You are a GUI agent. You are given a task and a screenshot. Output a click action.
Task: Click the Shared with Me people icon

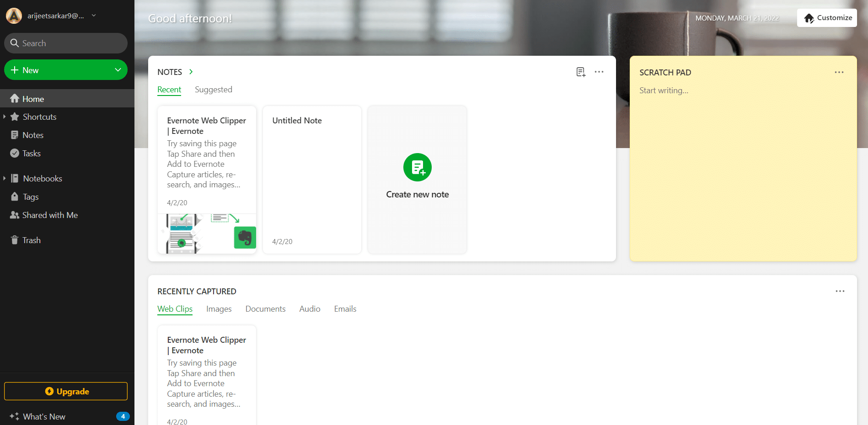click(15, 215)
